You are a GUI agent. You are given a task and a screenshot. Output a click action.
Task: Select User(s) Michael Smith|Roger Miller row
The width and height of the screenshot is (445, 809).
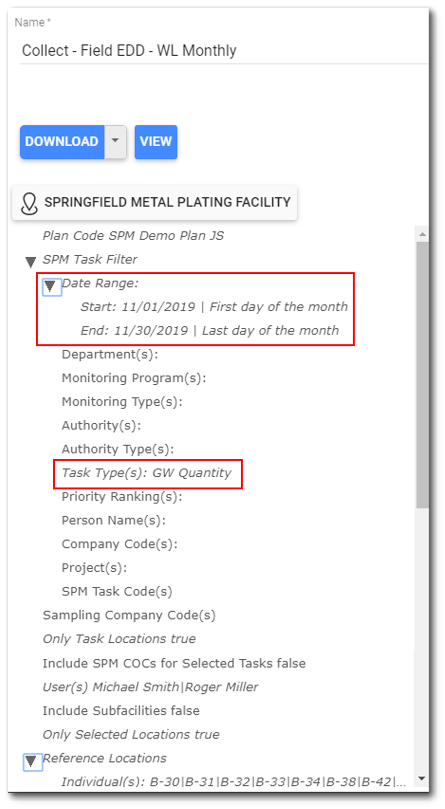[x=150, y=687]
